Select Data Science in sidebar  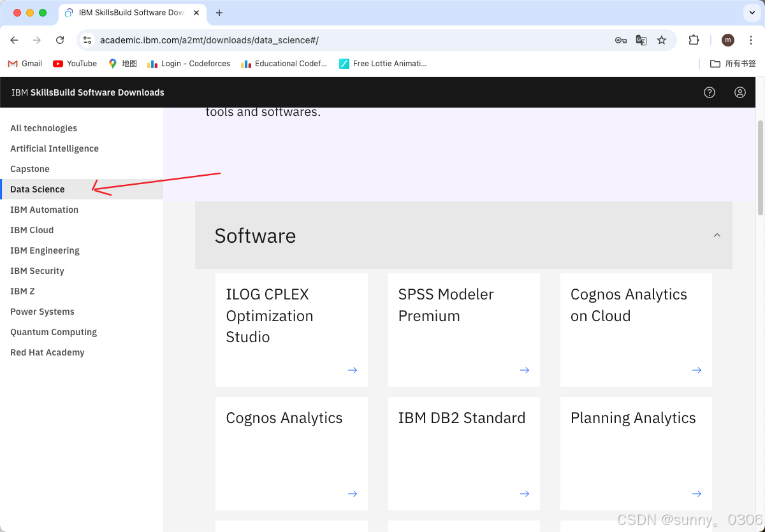click(x=82, y=189)
